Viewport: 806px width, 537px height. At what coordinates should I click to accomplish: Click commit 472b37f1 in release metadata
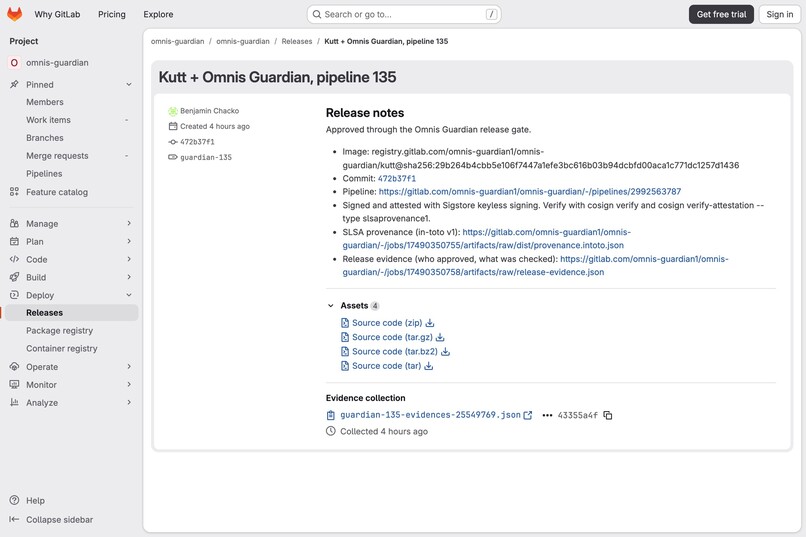pyautogui.click(x=197, y=142)
